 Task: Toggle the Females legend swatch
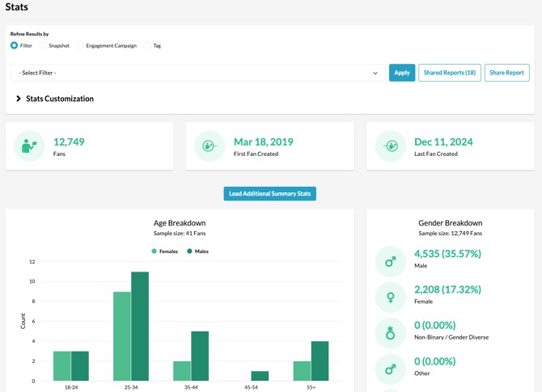[155, 251]
